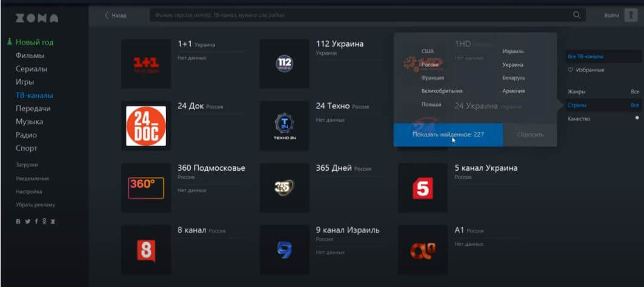
Task: Select США in the countries filter
Action: click(427, 51)
